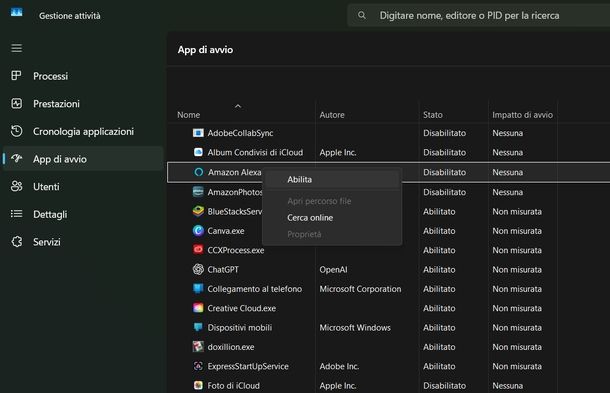Select the Foto di iCloud row name
The width and height of the screenshot is (610, 393).
[x=233, y=386]
